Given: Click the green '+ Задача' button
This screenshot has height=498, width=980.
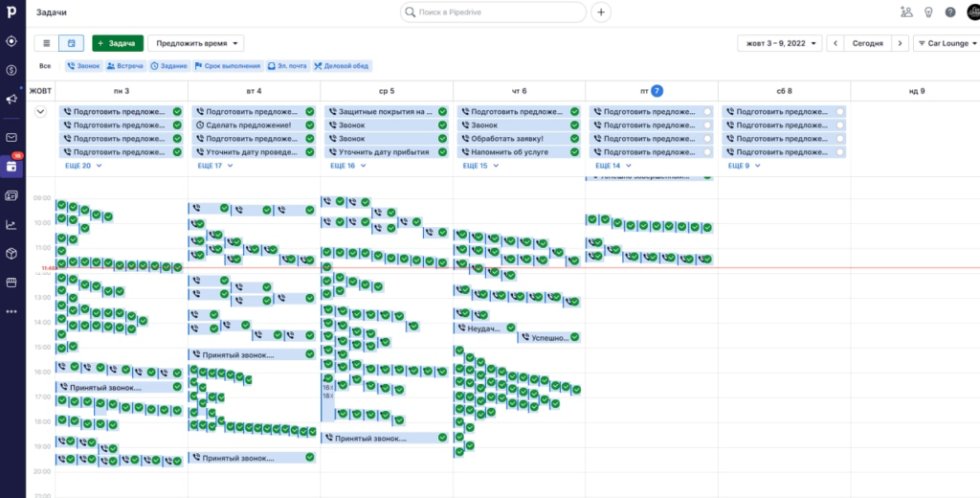Looking at the screenshot, I should pyautogui.click(x=117, y=43).
